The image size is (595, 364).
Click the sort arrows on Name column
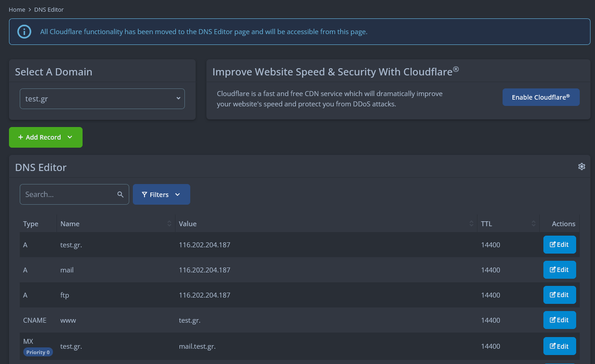(169, 224)
